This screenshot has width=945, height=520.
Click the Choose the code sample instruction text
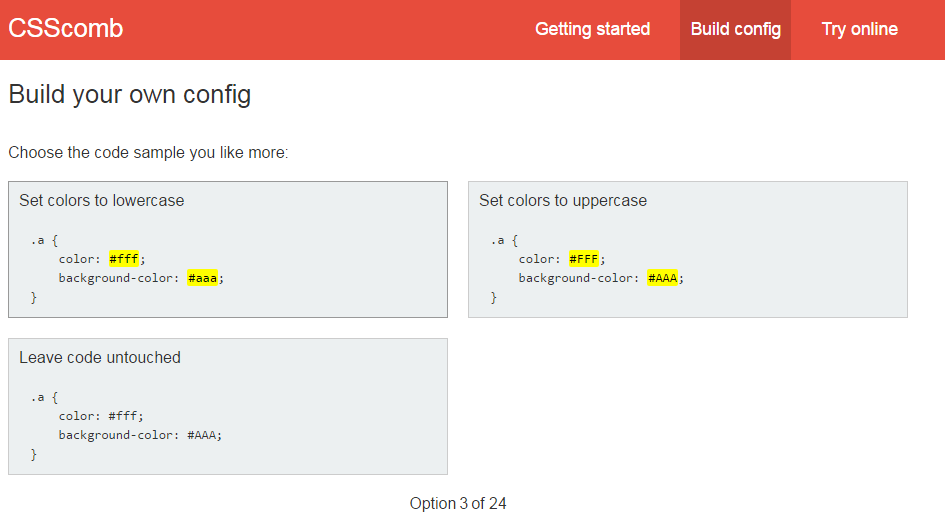[148, 152]
